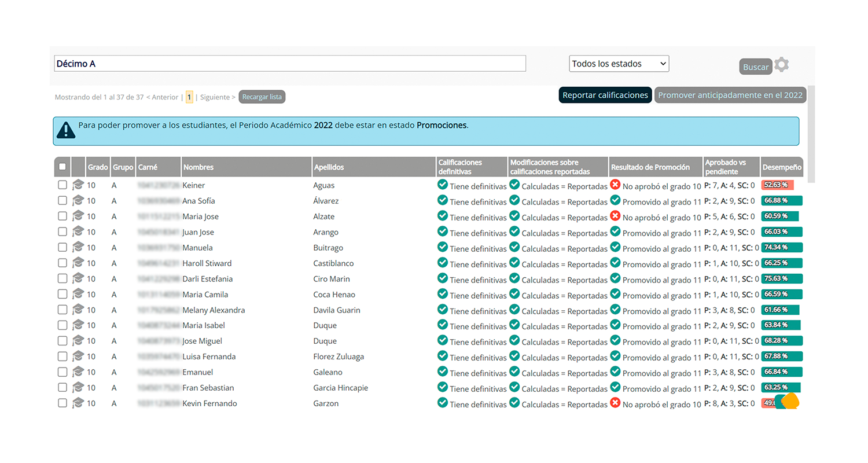The image size is (868, 463).
Task: Sort by the Desempeño column header
Action: (x=782, y=167)
